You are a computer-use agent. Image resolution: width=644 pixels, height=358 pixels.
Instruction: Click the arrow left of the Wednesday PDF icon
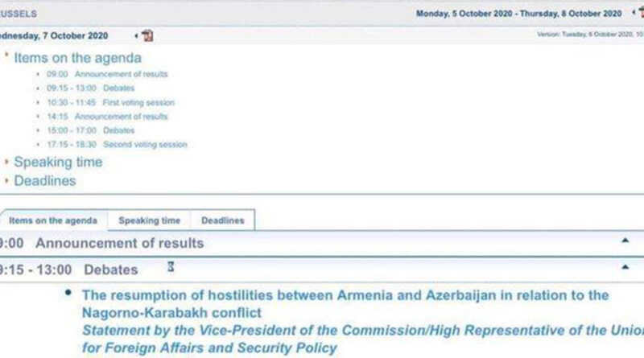[x=134, y=36]
